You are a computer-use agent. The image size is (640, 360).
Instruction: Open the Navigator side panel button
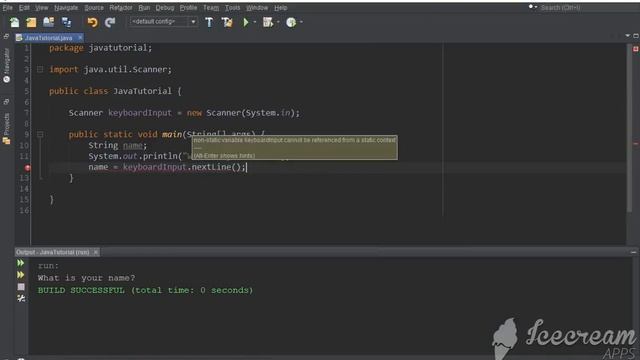(7, 65)
